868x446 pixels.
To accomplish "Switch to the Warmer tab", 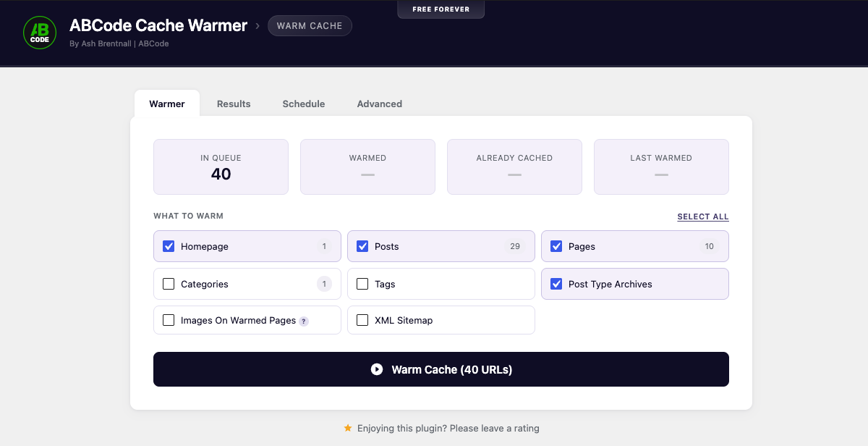I will [167, 104].
